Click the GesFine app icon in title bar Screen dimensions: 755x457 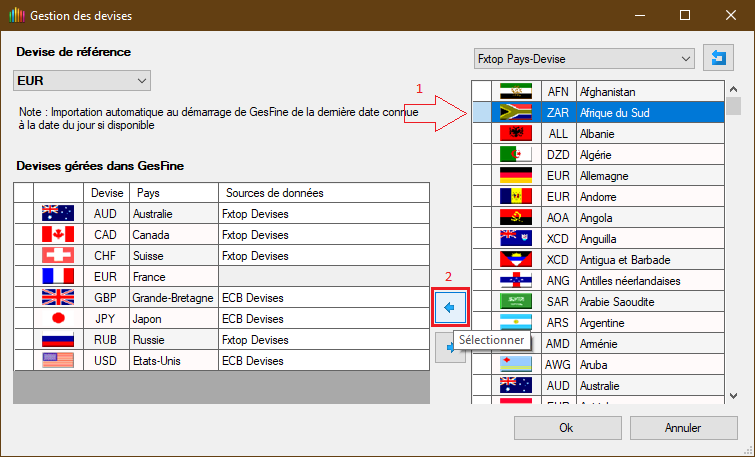pos(15,16)
